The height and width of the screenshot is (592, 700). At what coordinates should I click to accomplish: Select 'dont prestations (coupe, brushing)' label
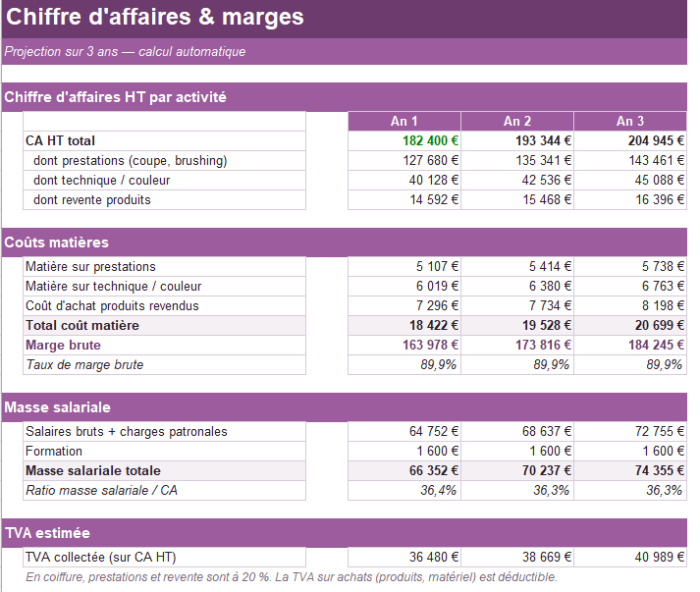pos(164,160)
